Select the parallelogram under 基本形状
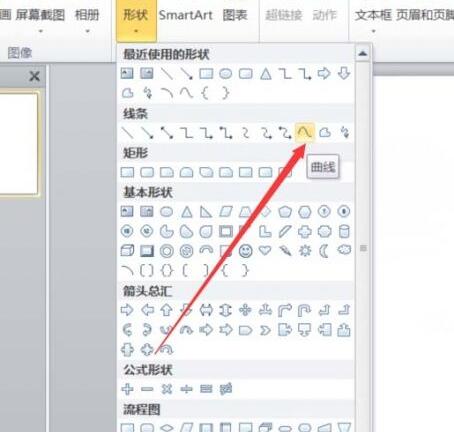 tap(226, 212)
